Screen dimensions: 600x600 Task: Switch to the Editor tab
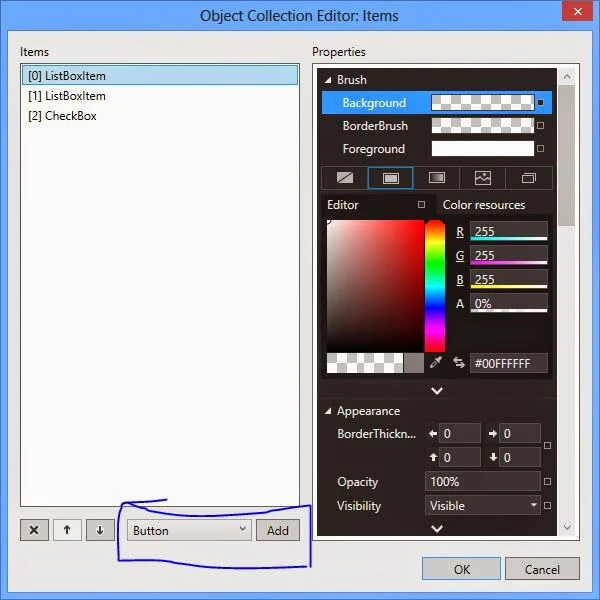342,205
